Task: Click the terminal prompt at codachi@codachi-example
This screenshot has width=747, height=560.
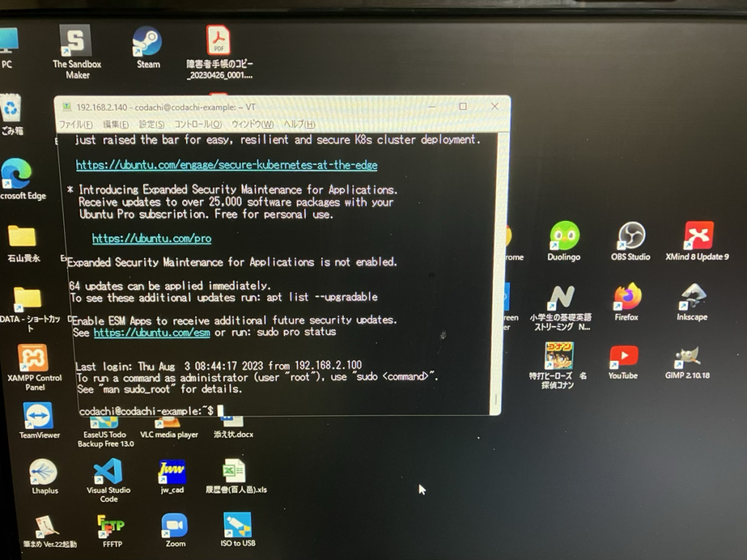Action: [146, 411]
